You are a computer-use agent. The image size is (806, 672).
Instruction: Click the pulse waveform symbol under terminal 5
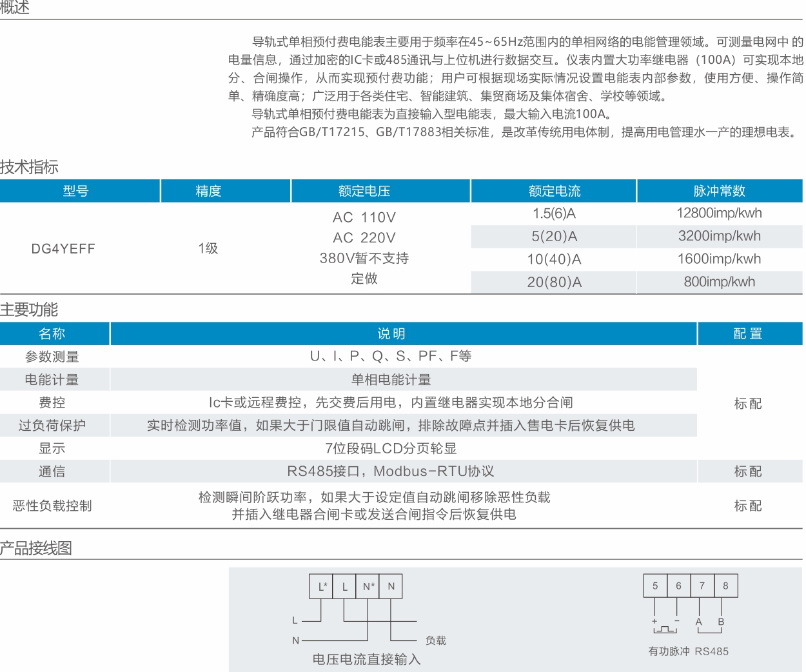click(x=665, y=629)
